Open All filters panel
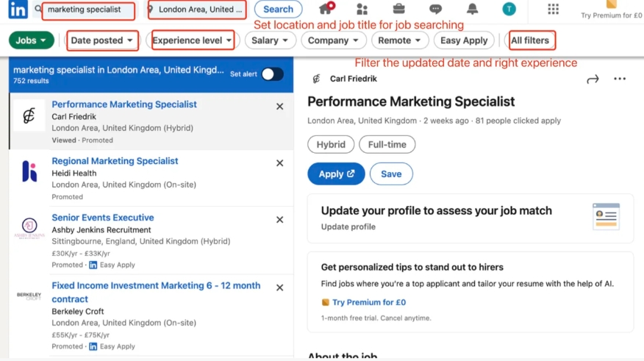The height and width of the screenshot is (361, 644). point(530,40)
